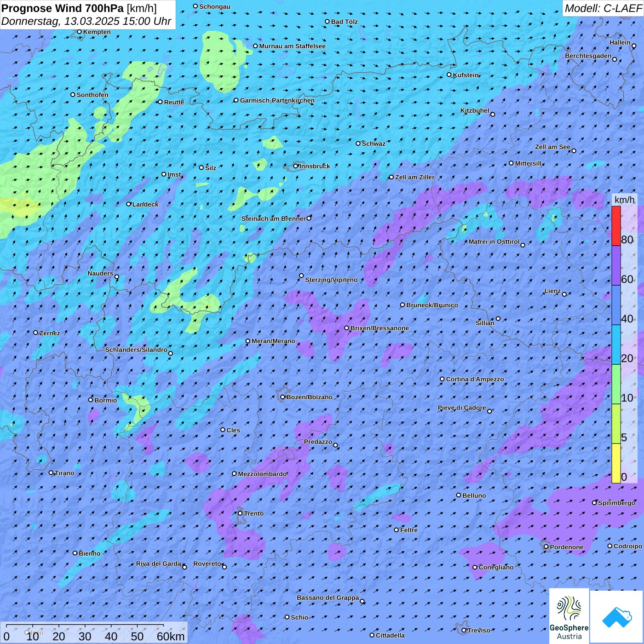Click the "Schlanders/Silandro" label
644x644 pixels.
click(x=136, y=350)
